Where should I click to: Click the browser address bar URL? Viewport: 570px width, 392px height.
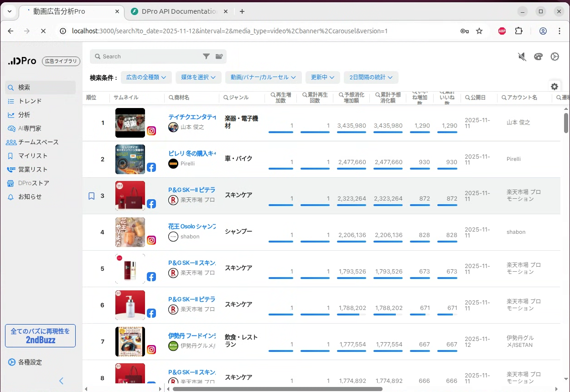(230, 31)
